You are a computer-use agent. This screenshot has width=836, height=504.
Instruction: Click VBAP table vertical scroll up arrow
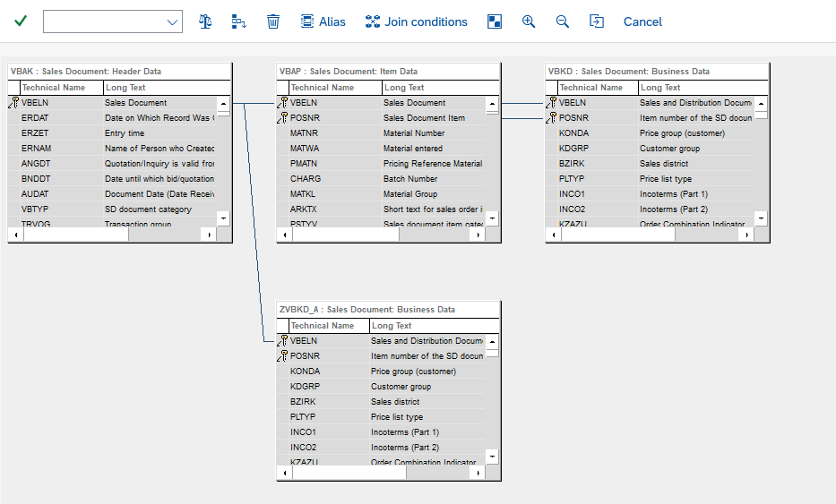(x=492, y=104)
